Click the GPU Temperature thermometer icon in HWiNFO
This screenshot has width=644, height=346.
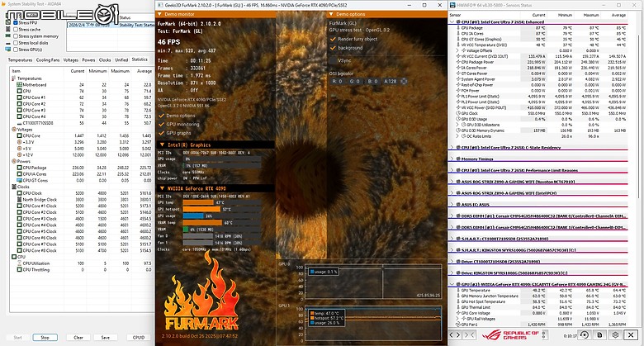pos(457,290)
